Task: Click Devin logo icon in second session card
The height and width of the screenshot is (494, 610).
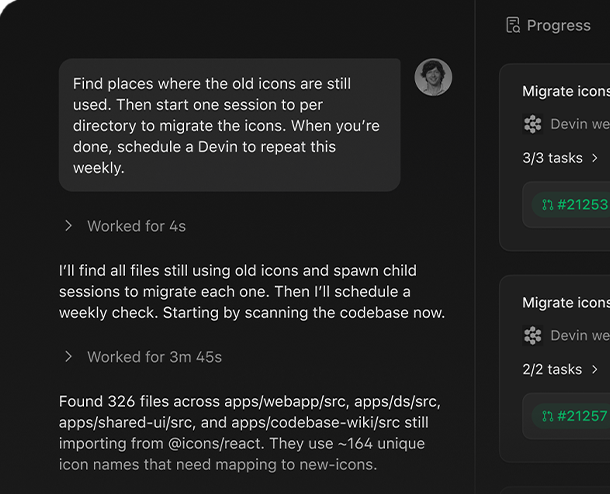Action: click(x=532, y=335)
